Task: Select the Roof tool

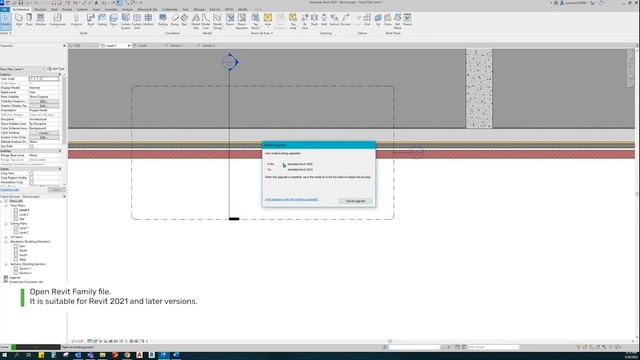Action: pos(90,20)
